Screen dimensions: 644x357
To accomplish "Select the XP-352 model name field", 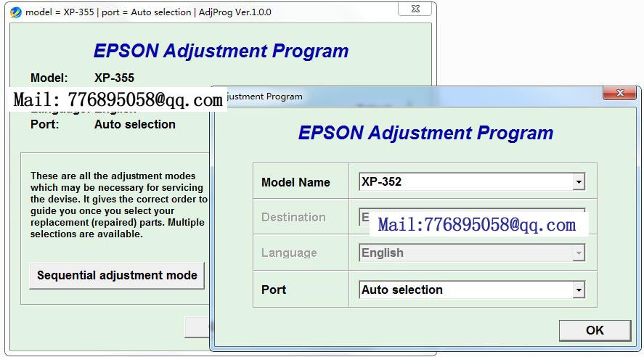I will [472, 182].
